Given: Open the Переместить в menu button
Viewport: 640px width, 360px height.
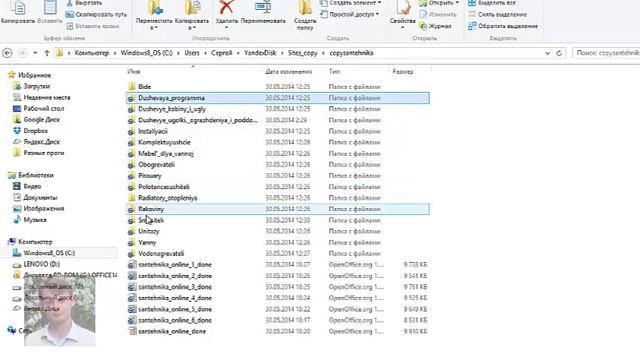Looking at the screenshot, I should click(x=154, y=16).
